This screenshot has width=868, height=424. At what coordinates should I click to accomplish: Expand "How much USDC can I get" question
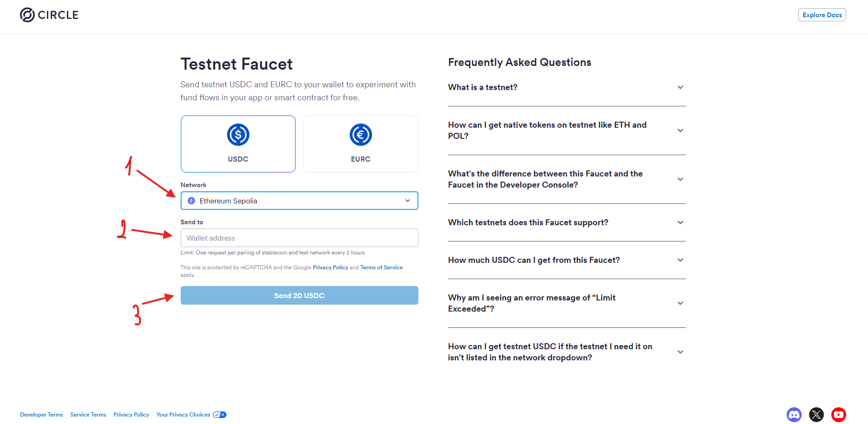point(567,260)
